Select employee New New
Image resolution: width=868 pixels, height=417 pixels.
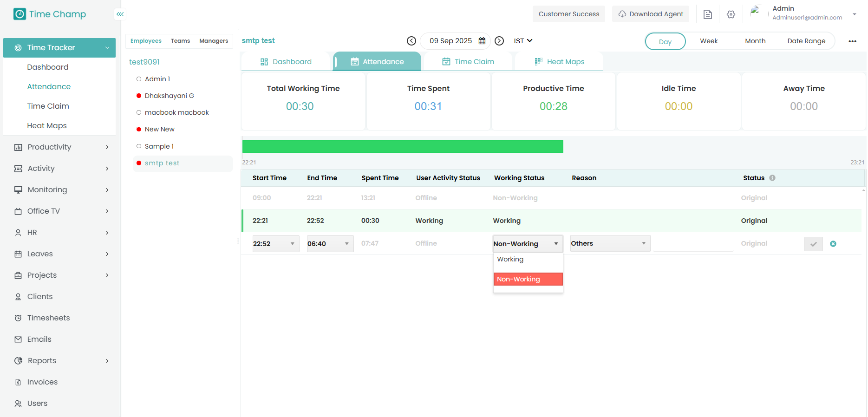click(x=159, y=129)
